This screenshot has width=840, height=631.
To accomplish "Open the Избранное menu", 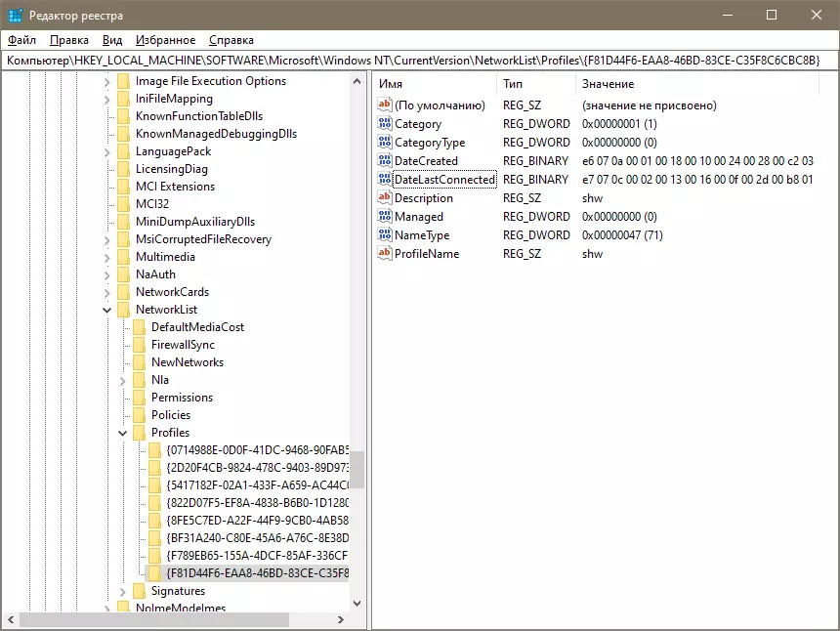I will pos(165,40).
